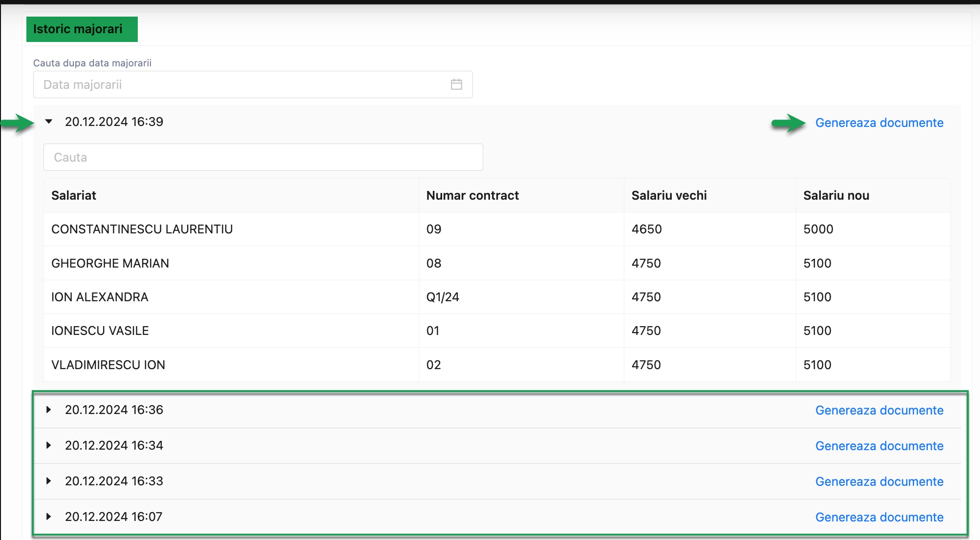Click the Salariat column header
Image resolution: width=980 pixels, height=540 pixels.
tap(74, 195)
